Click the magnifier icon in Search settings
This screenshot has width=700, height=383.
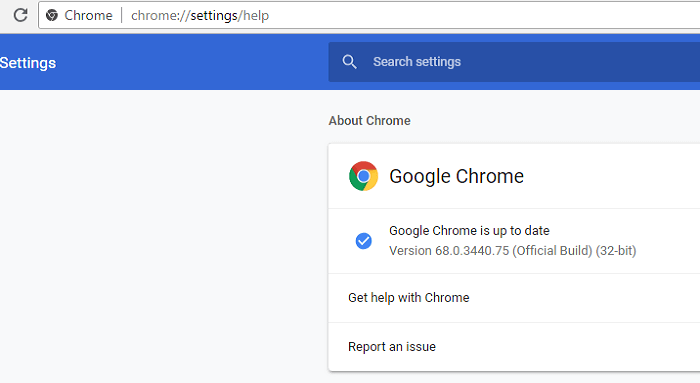point(349,62)
